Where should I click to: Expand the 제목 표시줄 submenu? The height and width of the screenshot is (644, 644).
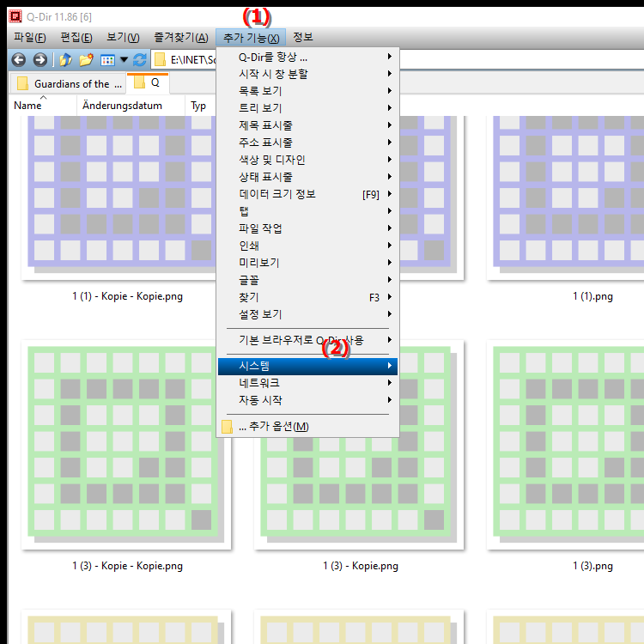307,125
